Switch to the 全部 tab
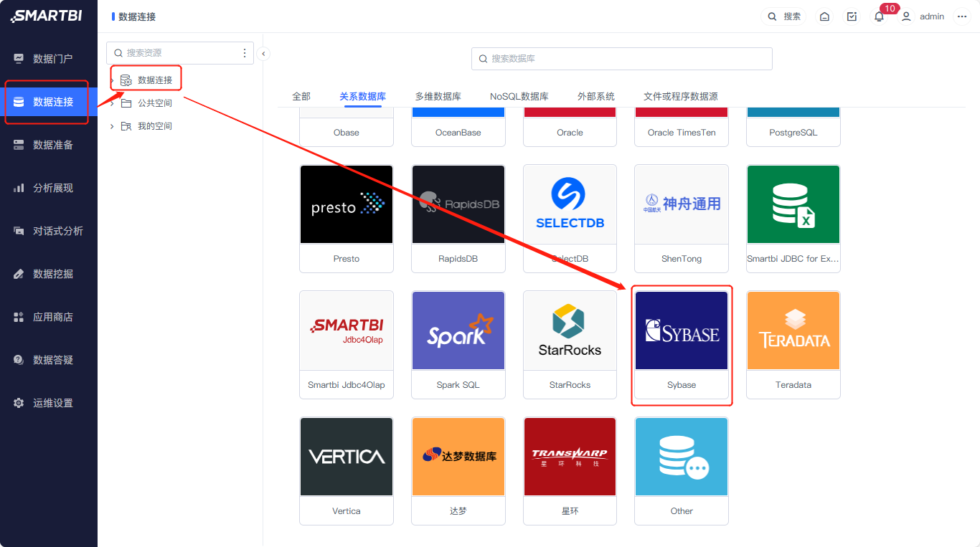980x547 pixels. point(301,96)
